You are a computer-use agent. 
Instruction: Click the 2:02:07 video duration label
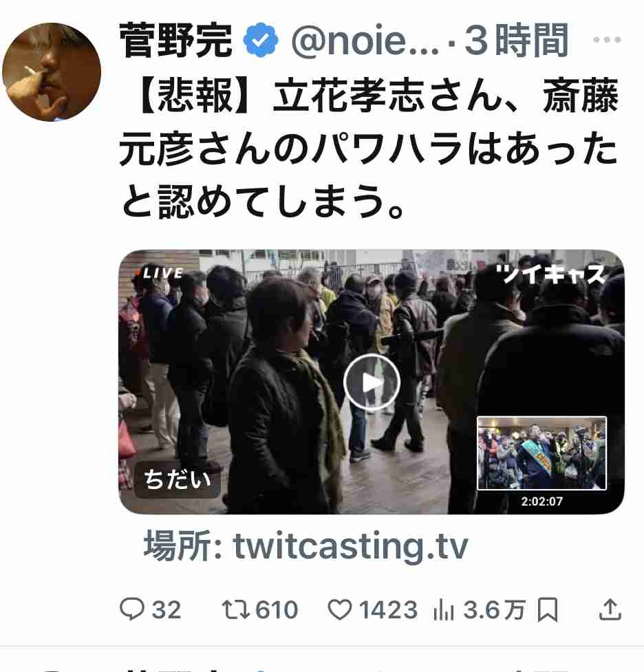coord(542,501)
